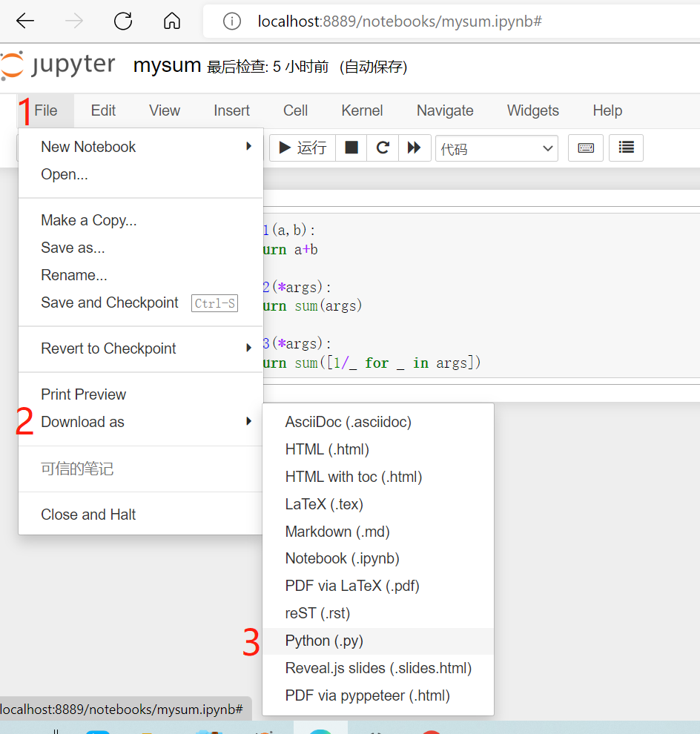Viewport: 700px width, 734px height.
Task: Download as HTML with toc (.html)
Action: [x=378, y=477]
